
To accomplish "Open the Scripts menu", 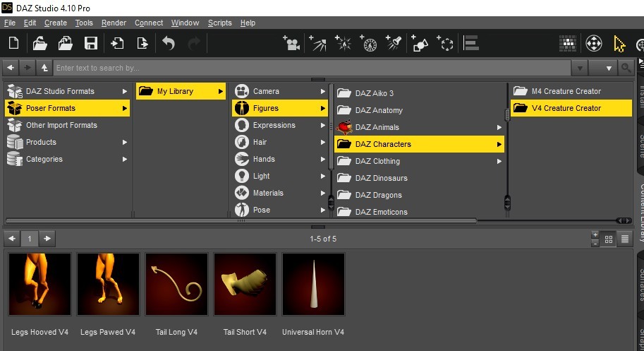I will tap(220, 23).
